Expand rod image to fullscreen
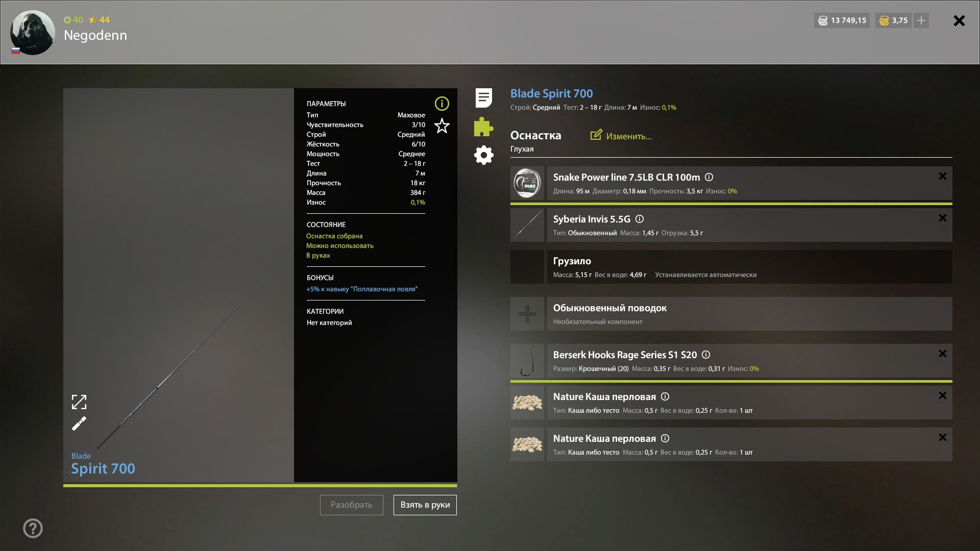The width and height of the screenshot is (980, 551). [x=79, y=402]
